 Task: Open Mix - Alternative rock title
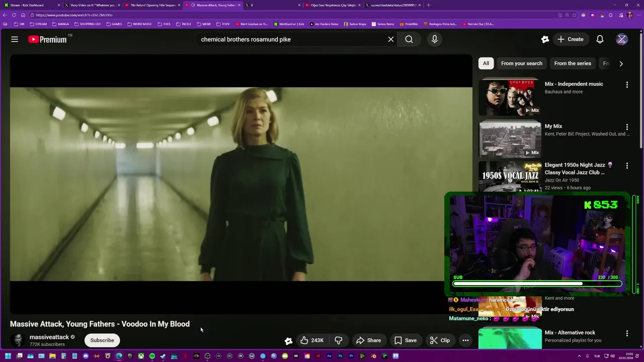click(x=570, y=332)
